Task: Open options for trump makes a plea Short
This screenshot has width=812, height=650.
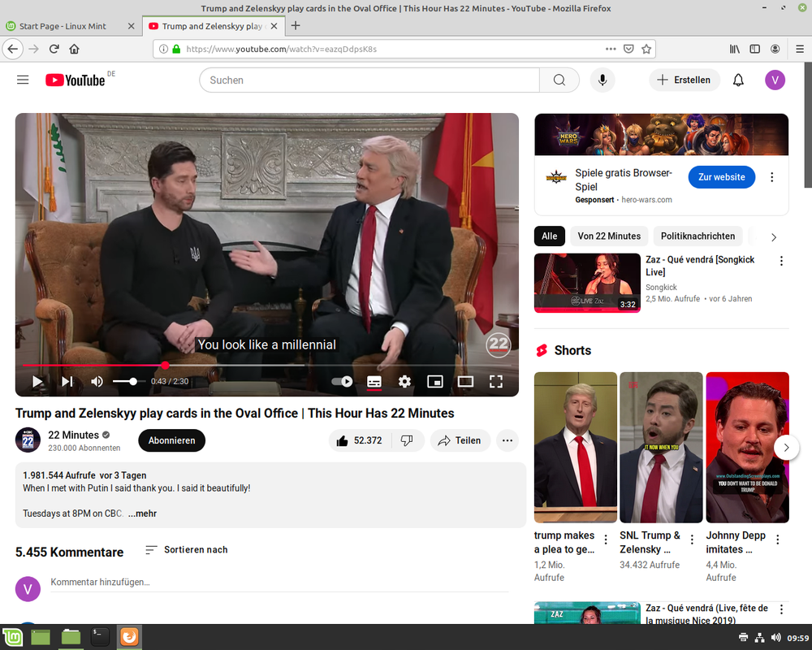Action: (x=606, y=539)
